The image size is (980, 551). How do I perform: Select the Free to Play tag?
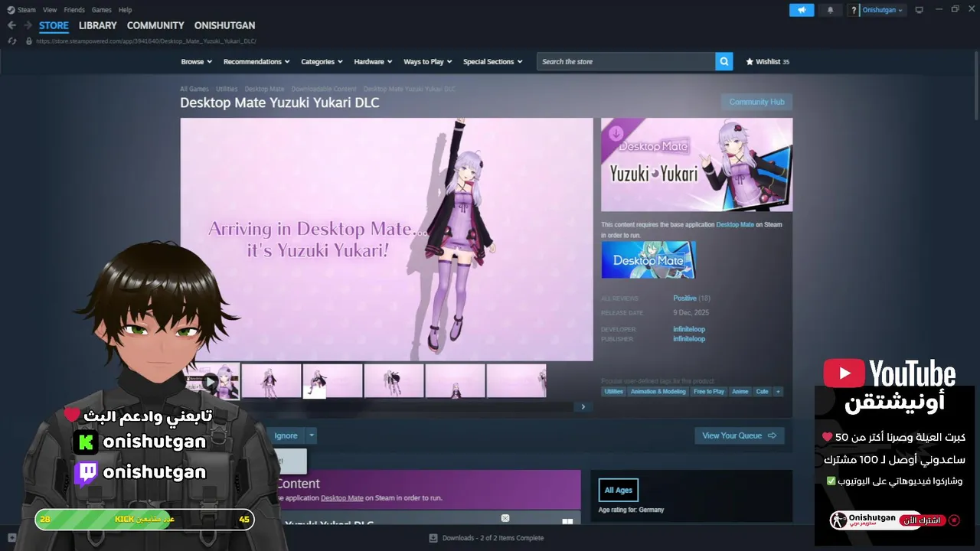pyautogui.click(x=709, y=391)
